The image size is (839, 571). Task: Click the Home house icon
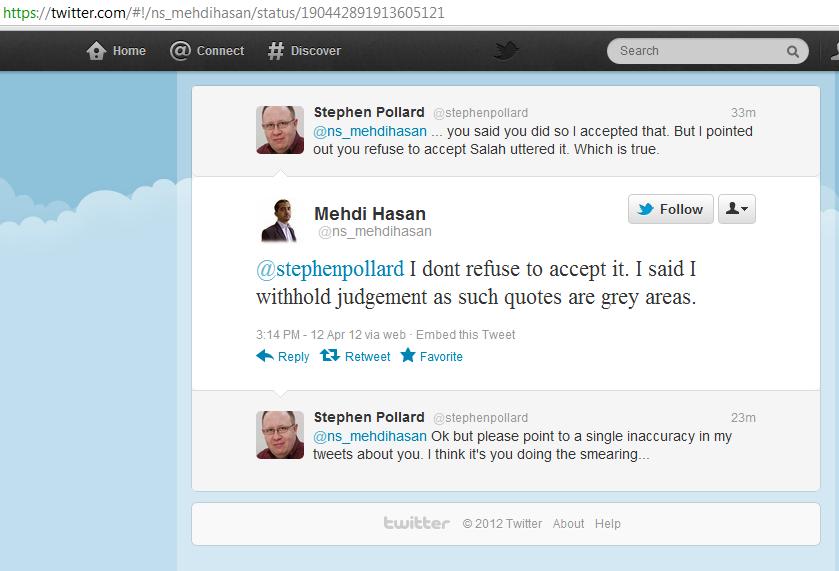(96, 51)
